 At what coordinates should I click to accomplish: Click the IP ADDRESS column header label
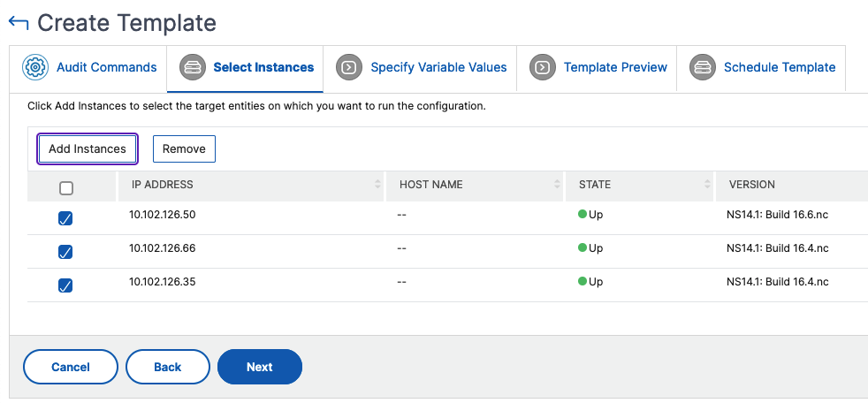(162, 185)
